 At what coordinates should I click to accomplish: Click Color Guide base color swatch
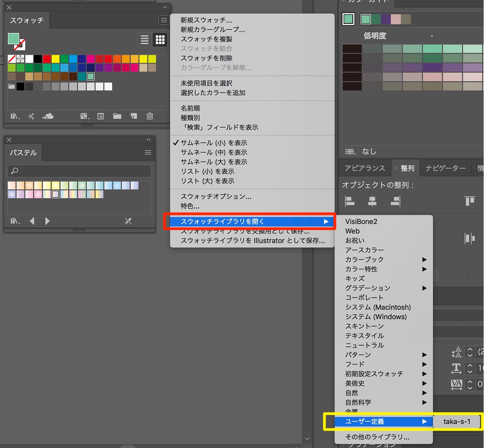[x=349, y=19]
